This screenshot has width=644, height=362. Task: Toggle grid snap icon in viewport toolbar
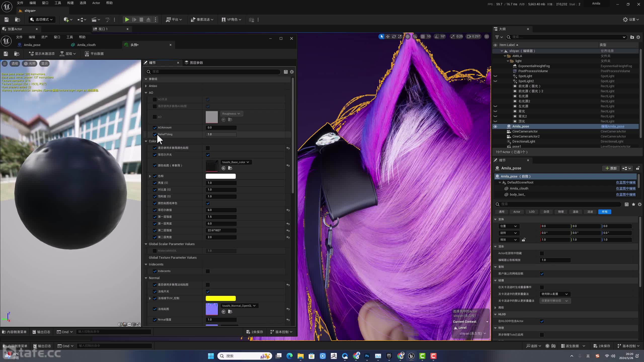click(423, 36)
